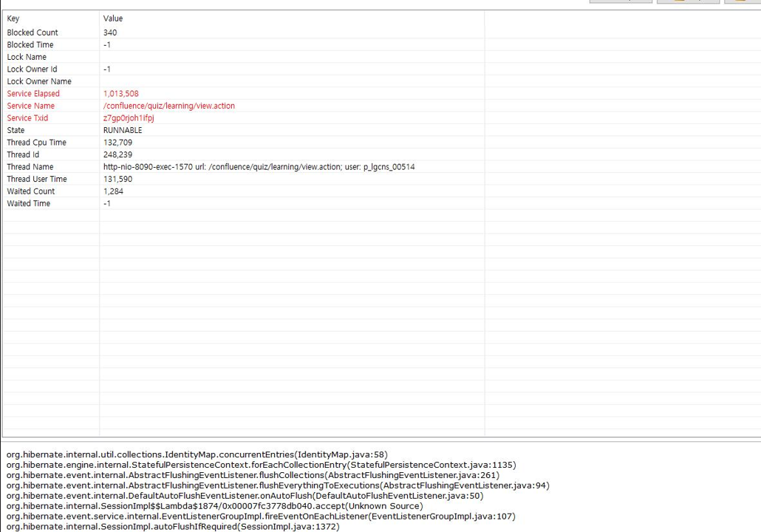Screen dimensions: 761x532
Task: Click the /confluence/quiz/learning/view.action service name value
Action: tap(169, 106)
